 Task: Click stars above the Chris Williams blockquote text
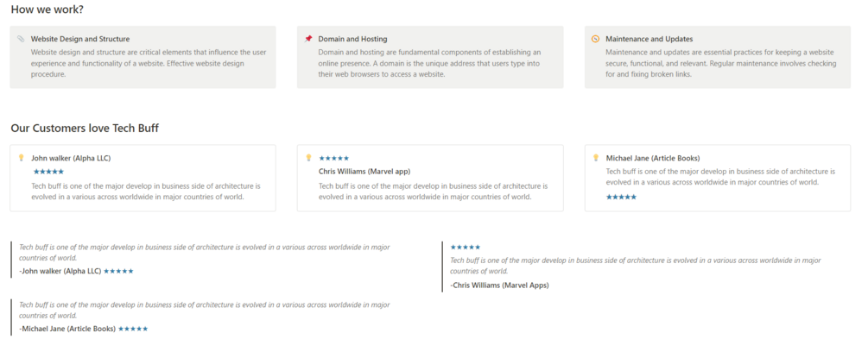click(466, 248)
